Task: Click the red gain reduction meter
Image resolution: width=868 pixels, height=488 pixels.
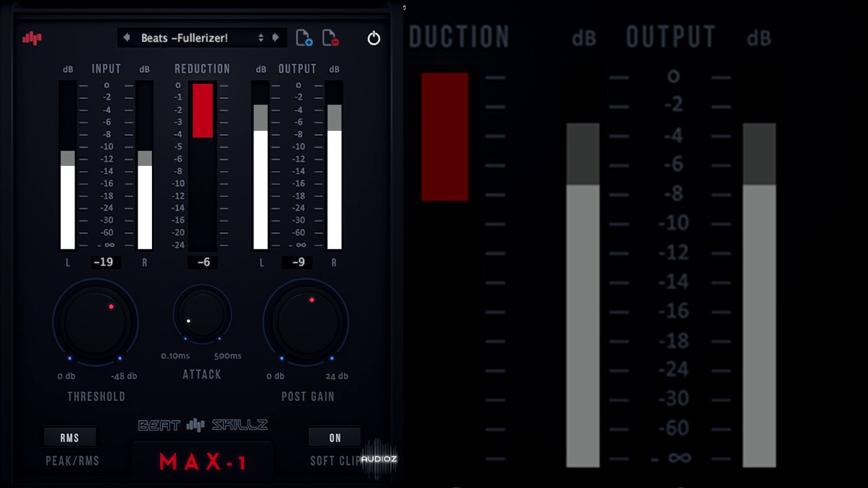Action: (x=203, y=111)
